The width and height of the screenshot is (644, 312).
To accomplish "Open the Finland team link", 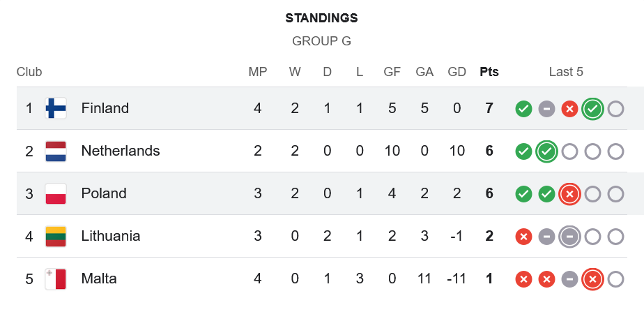I will 105,108.
